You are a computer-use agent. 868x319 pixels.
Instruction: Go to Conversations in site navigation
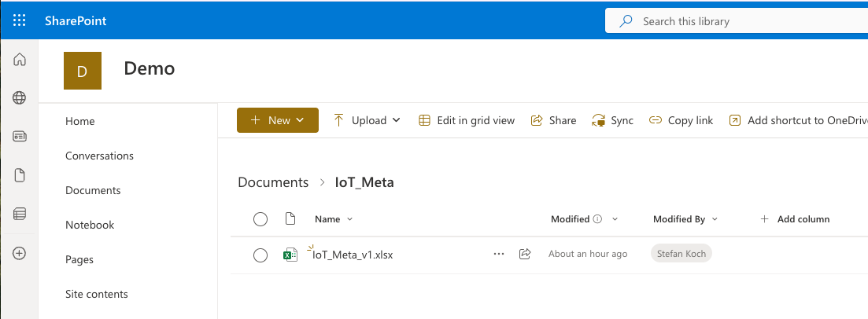point(99,156)
